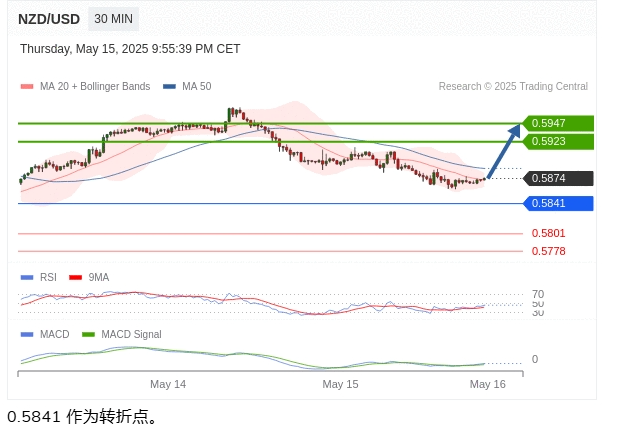The width and height of the screenshot is (641, 442).
Task: Select the 30 MIN timeframe badge
Action: pyautogui.click(x=114, y=19)
